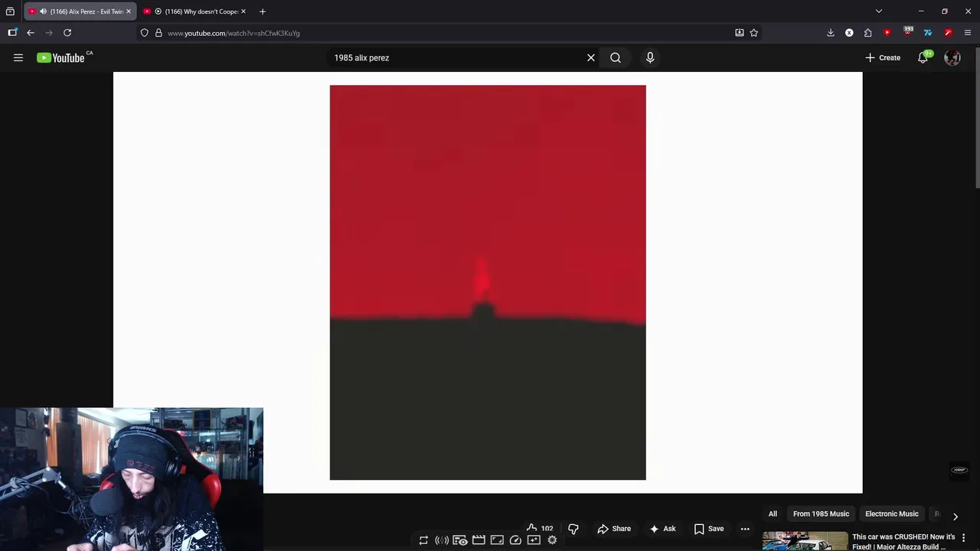Open more actions three-dot menu

coord(745,528)
